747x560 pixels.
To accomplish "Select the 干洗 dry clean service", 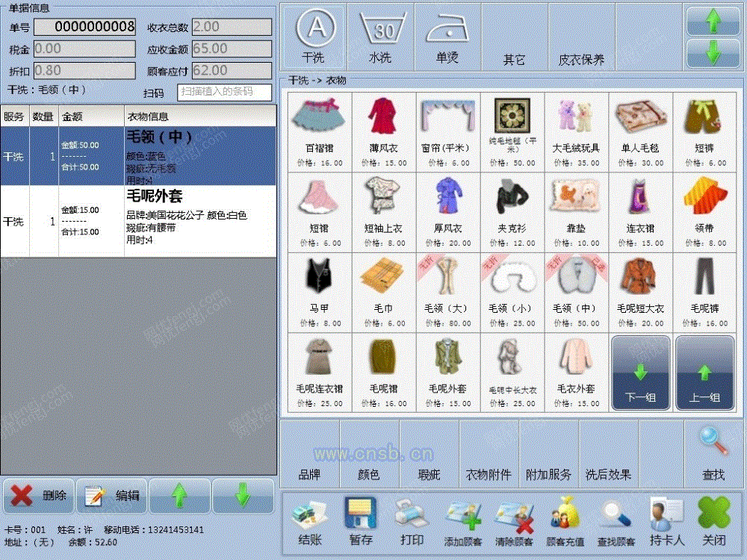I will point(314,37).
